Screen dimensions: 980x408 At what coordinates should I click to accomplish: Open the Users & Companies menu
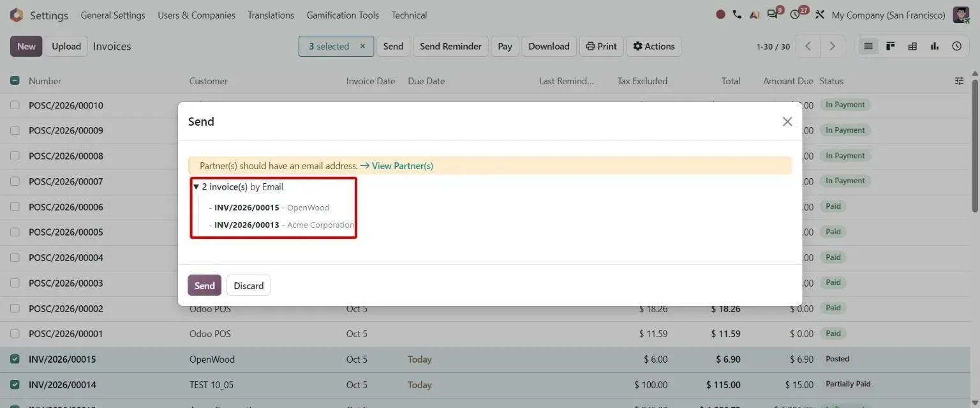click(x=197, y=15)
